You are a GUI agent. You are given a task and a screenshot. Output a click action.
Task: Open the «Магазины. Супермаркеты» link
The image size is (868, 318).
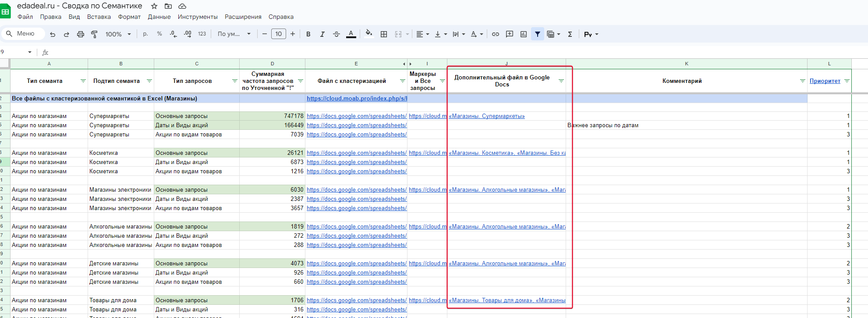click(x=486, y=116)
